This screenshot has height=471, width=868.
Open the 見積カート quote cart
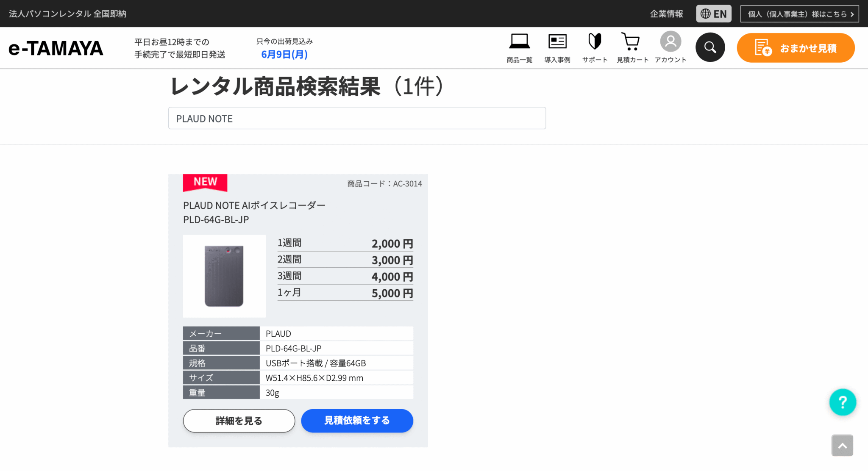(x=632, y=47)
